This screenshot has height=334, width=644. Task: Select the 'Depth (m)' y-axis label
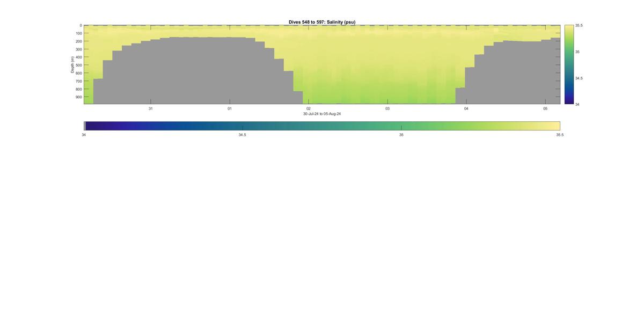point(72,64)
